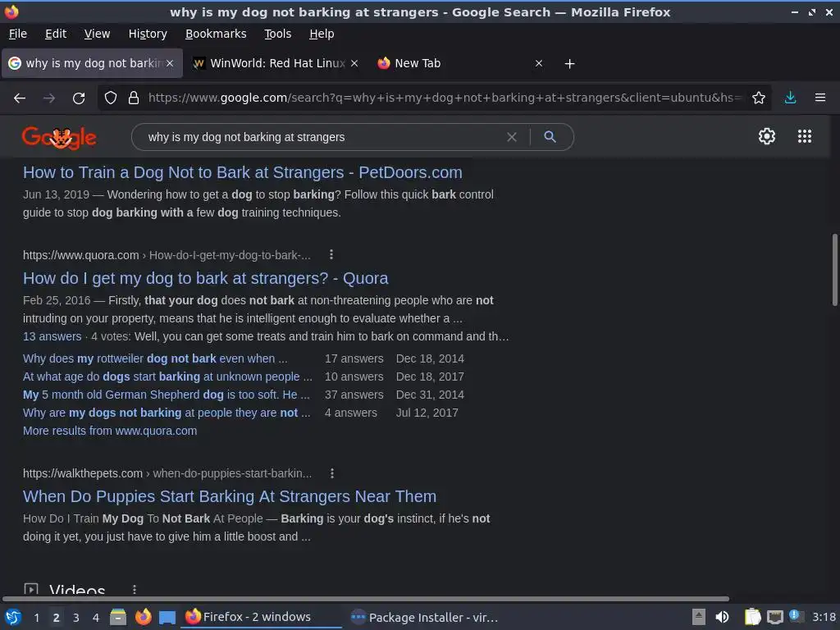
Task: Open a new tab with the plus button
Action: click(x=569, y=64)
